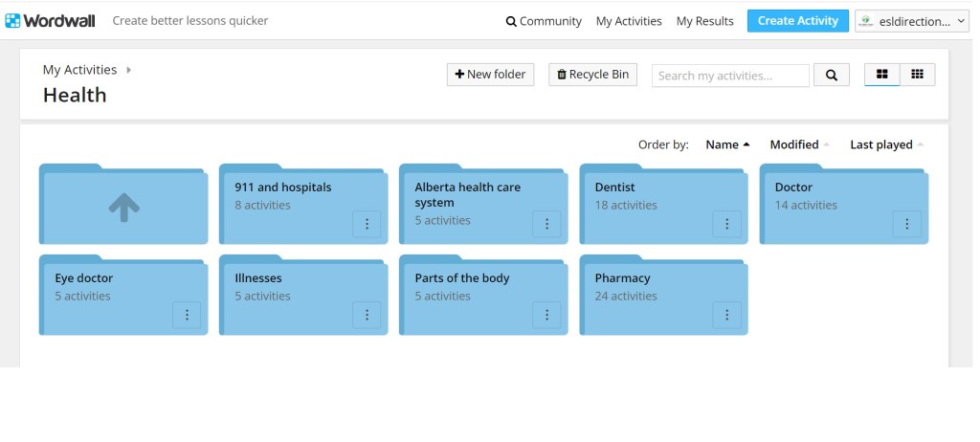980x442 pixels.
Task: Click the Create Activity button
Action: (797, 21)
